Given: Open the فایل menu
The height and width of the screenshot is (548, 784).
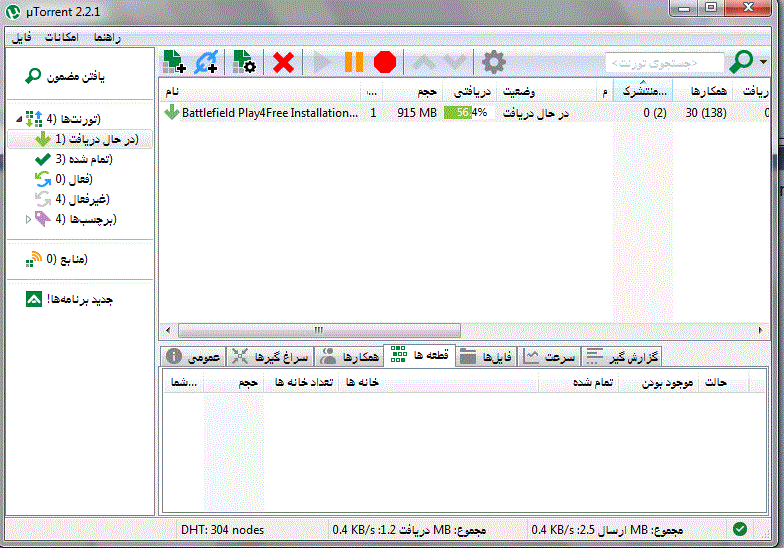Looking at the screenshot, I should coord(22,36).
